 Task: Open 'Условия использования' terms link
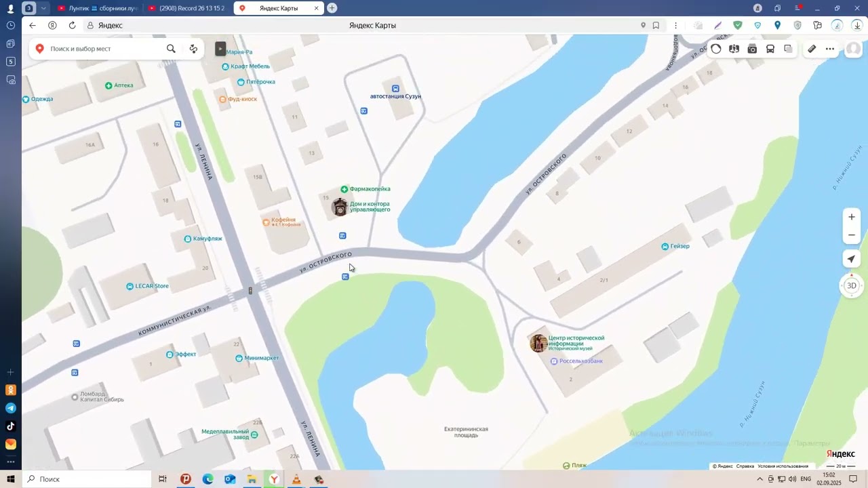pyautogui.click(x=783, y=466)
